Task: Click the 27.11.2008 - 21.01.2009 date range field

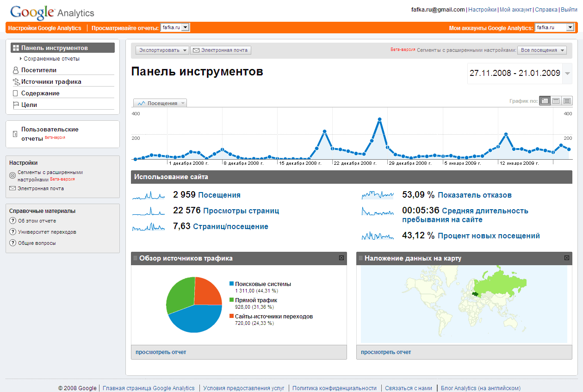Action: (515, 73)
